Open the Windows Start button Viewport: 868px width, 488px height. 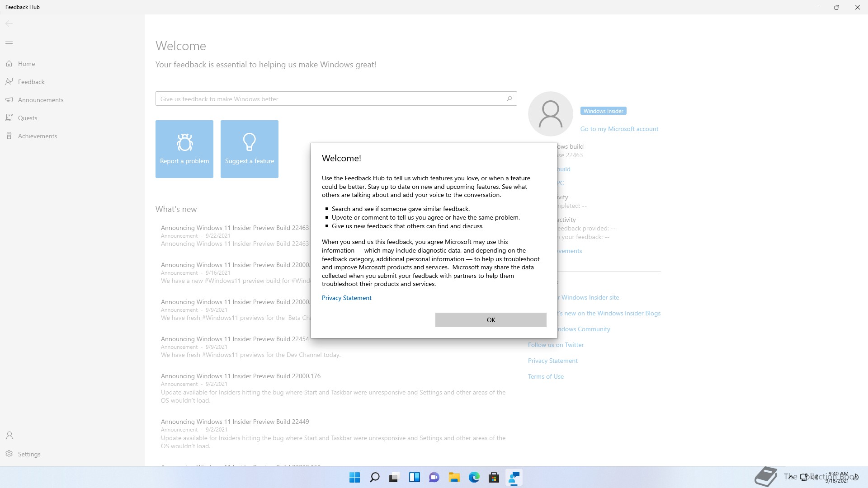(355, 477)
